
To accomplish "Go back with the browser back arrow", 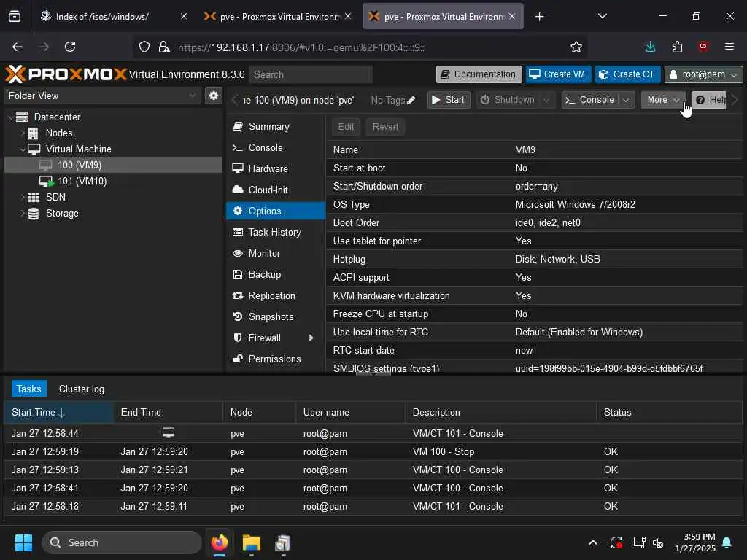I will pyautogui.click(x=18, y=47).
